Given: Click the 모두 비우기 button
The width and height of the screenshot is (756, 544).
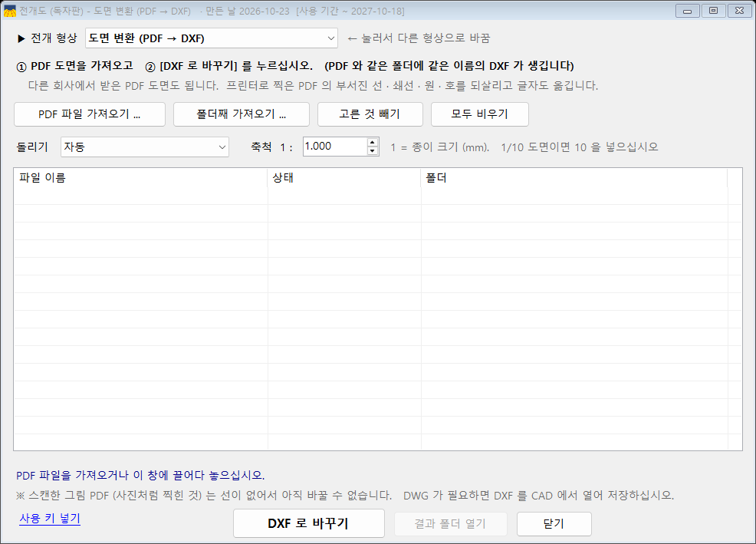Looking at the screenshot, I should [480, 114].
